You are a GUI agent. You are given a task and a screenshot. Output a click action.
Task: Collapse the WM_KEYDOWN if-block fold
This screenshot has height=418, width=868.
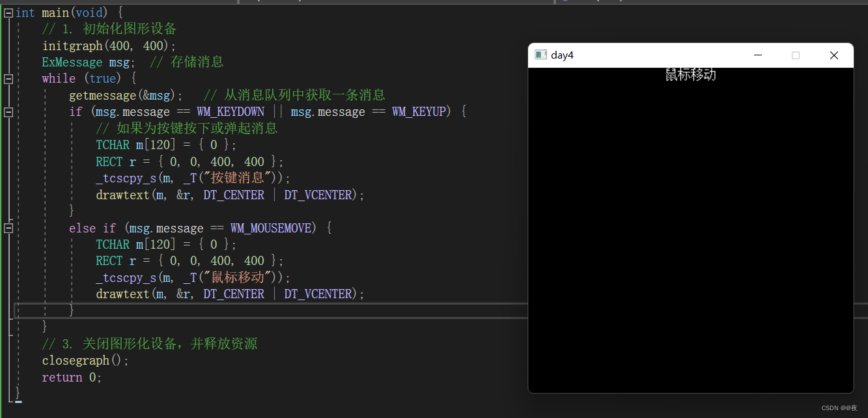pyautogui.click(x=8, y=112)
